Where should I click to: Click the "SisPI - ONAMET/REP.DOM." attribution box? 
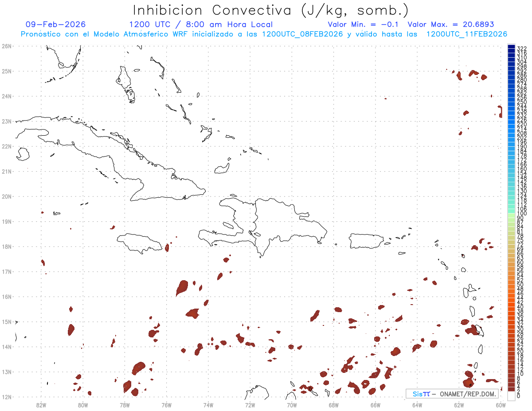(452, 394)
